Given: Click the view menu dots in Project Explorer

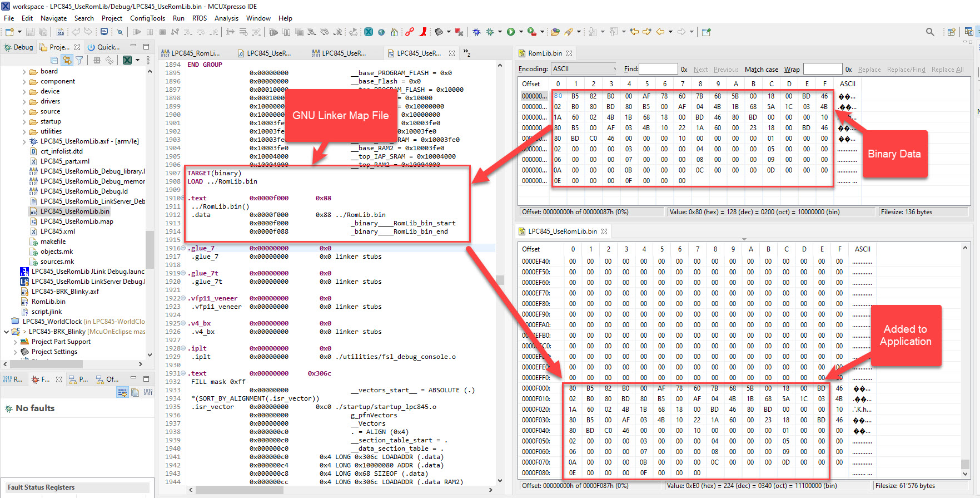Looking at the screenshot, I should coord(148,60).
